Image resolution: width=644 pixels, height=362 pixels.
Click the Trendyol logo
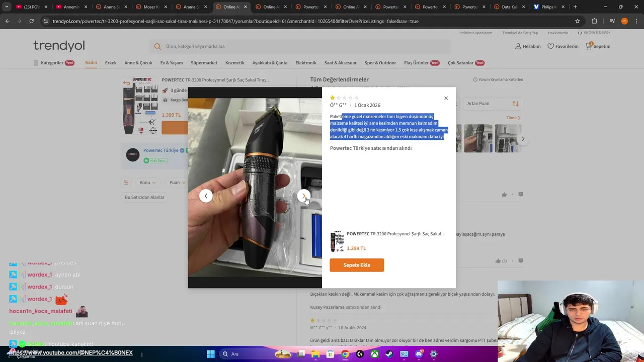pyautogui.click(x=59, y=46)
